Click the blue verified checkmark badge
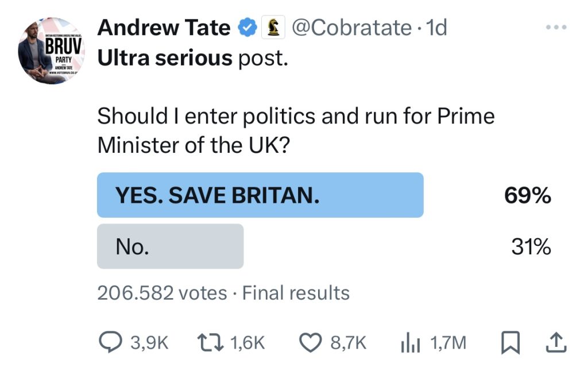This screenshot has height=371, width=588. click(247, 28)
